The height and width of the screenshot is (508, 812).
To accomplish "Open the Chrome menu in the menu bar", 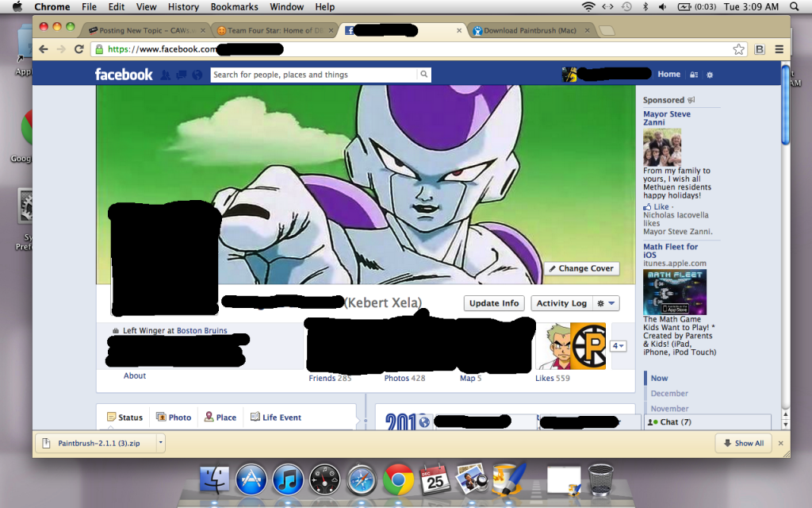I will point(52,6).
